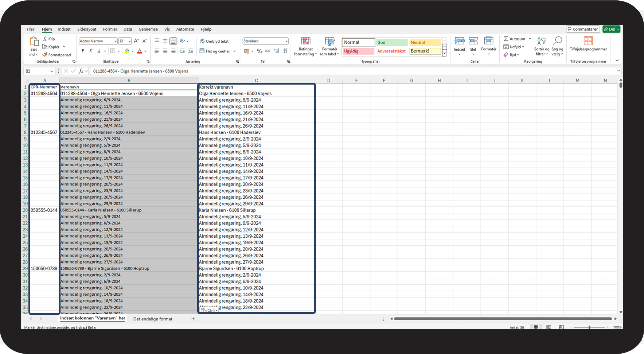Toggle center horizontal alignment
The width and height of the screenshot is (644, 354).
(x=165, y=51)
